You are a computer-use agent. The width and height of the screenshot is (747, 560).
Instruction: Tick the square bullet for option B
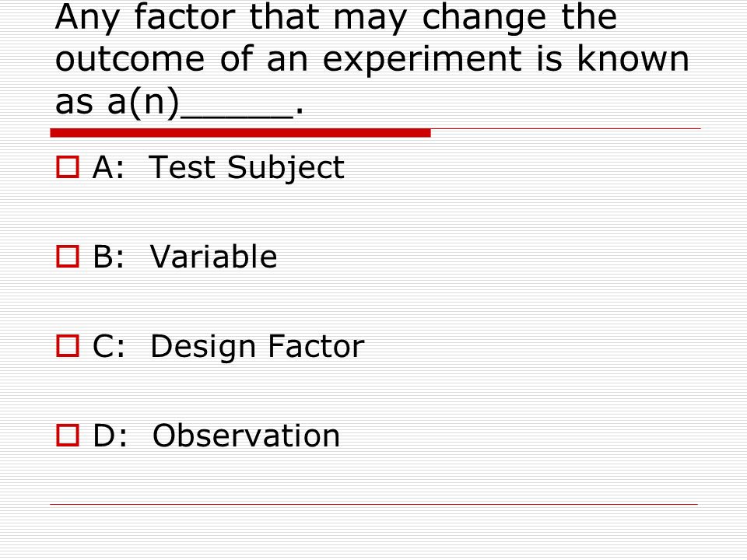point(68,257)
